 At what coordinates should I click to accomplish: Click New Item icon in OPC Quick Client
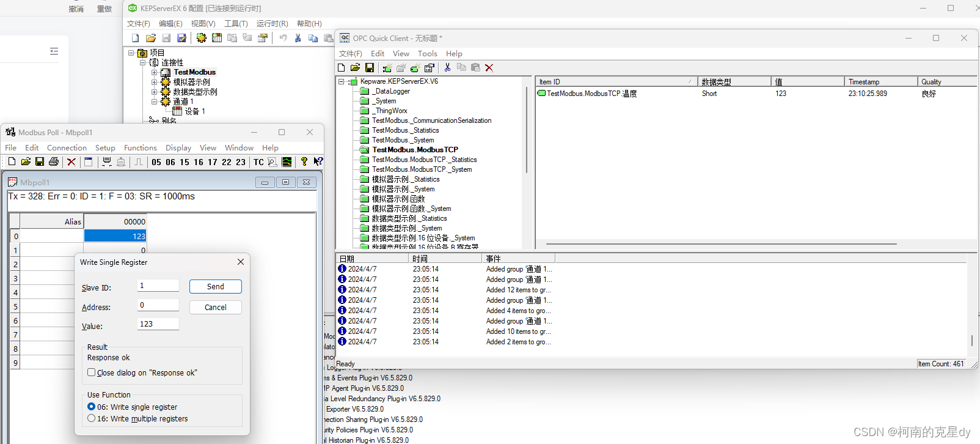tap(415, 68)
